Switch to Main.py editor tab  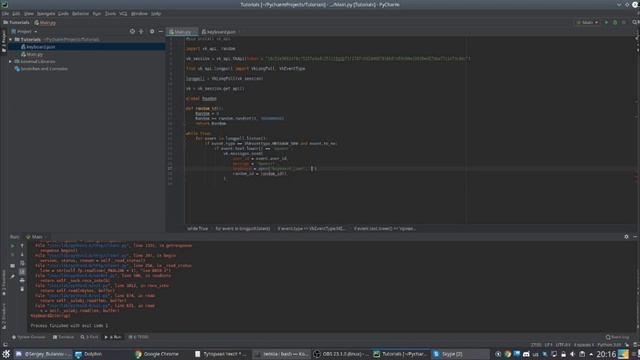[x=182, y=32]
